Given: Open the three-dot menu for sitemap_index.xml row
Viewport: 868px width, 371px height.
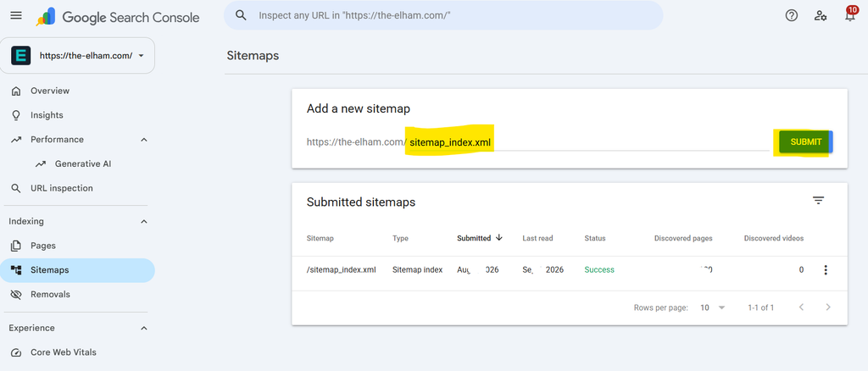Looking at the screenshot, I should (826, 270).
